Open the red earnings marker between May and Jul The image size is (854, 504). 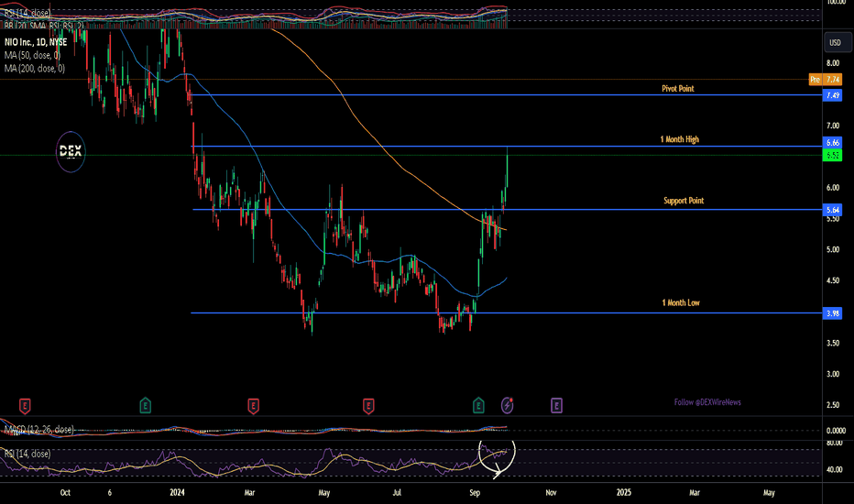pos(368,405)
